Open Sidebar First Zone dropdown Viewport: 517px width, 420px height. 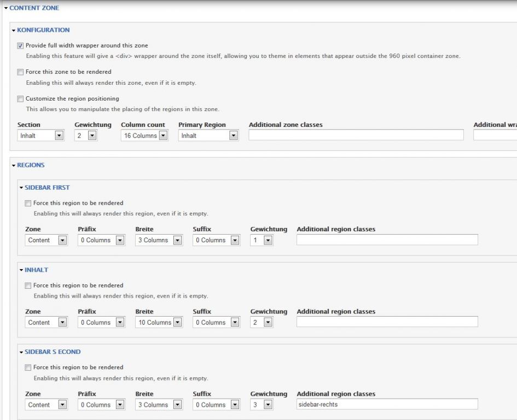coord(47,240)
